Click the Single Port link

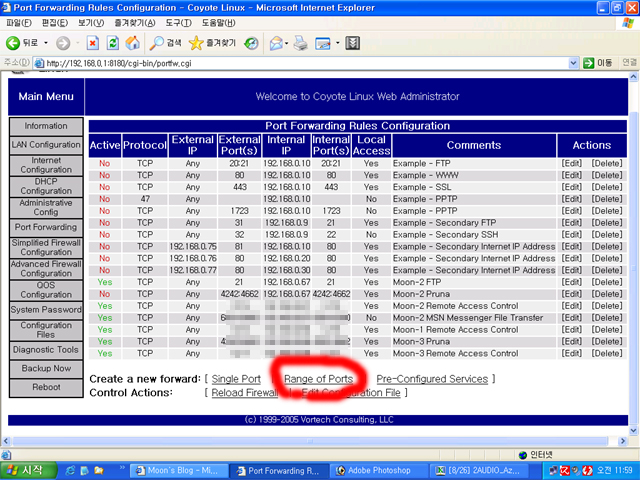point(236,379)
